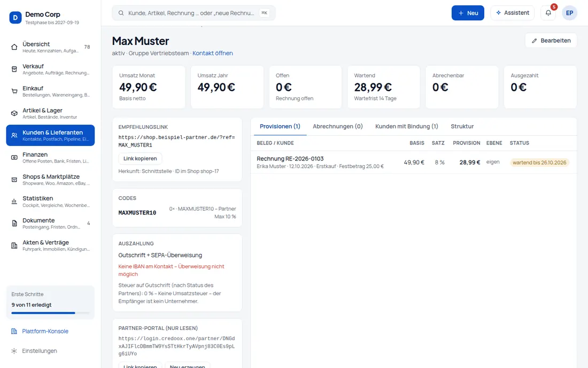The height and width of the screenshot is (368, 588).
Task: Open row Rechnung RE-2026-0103
Action: (414, 163)
